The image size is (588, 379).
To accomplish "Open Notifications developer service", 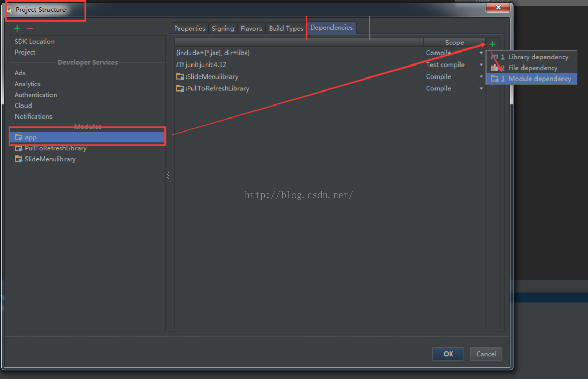I will point(33,116).
